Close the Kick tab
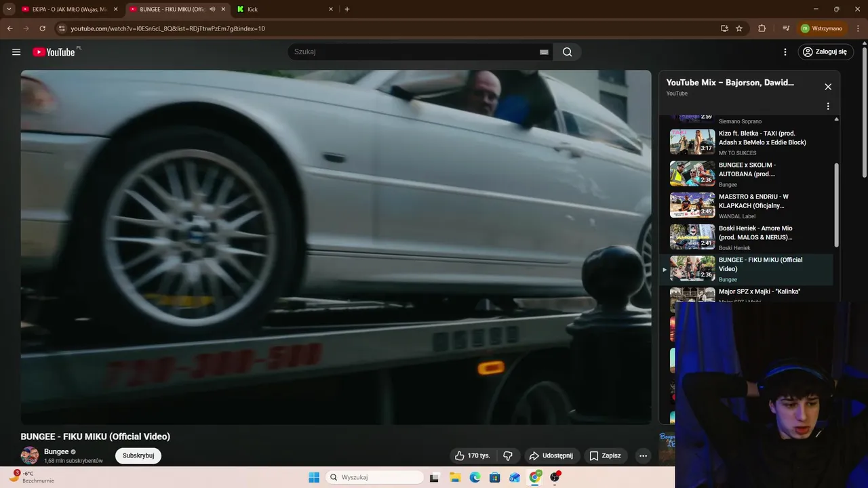 [331, 9]
